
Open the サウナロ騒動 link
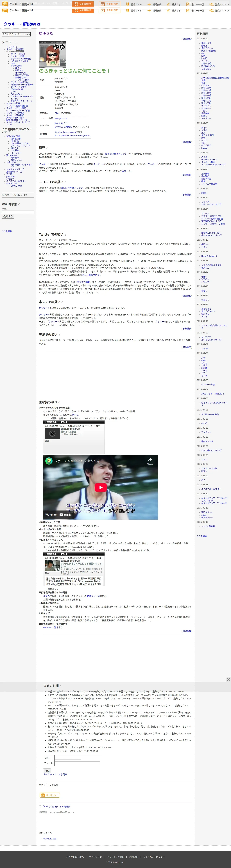(x=83, y=282)
